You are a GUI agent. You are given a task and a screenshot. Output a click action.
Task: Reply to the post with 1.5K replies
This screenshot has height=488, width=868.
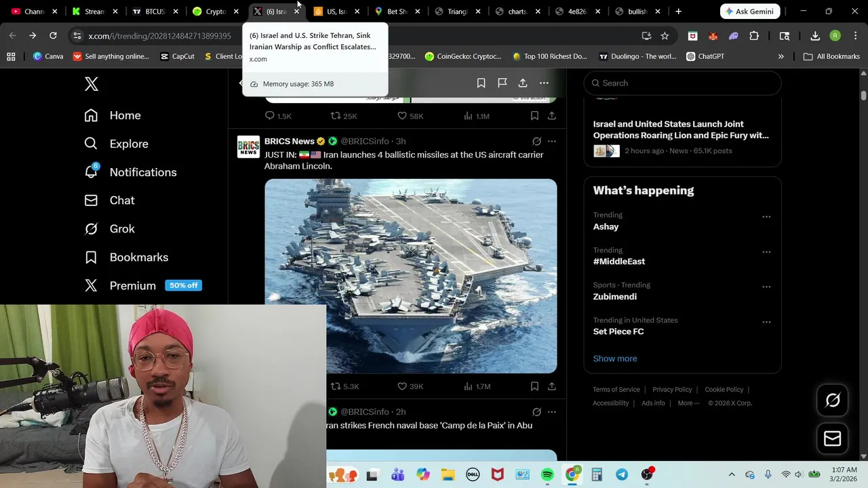[278, 116]
